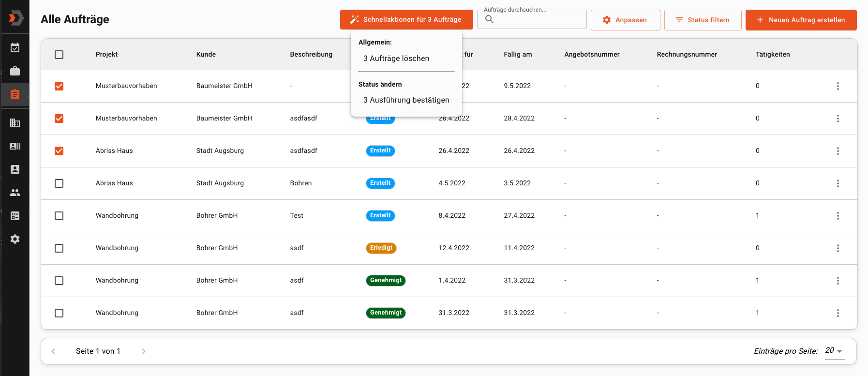Screen dimensions: 868x376
Task: Open the checklist form sidebar icon
Action: point(15,216)
